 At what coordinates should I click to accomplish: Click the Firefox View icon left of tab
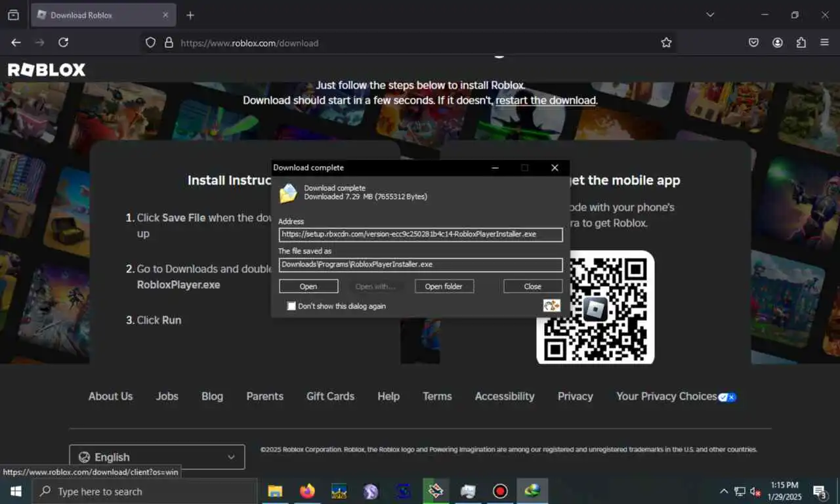(x=13, y=15)
